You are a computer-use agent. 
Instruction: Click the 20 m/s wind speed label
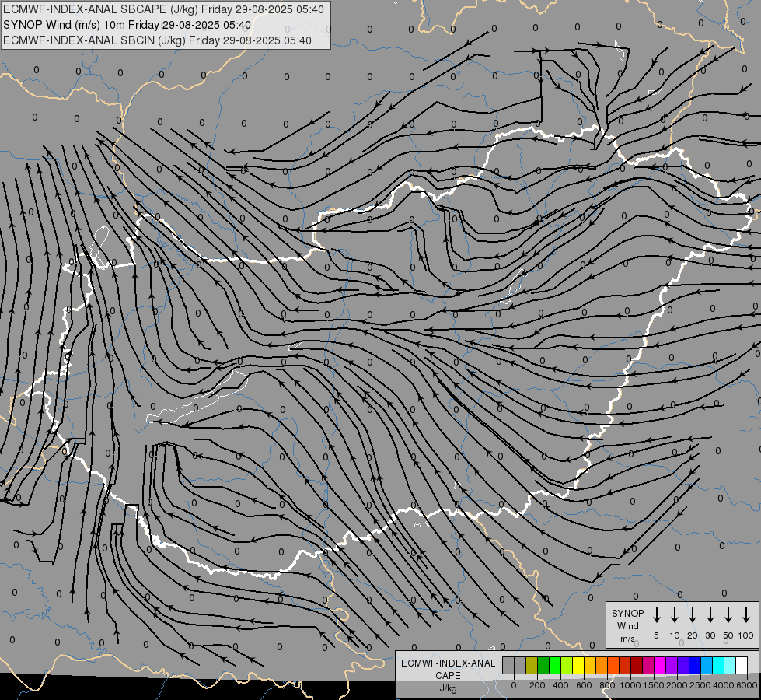click(693, 635)
